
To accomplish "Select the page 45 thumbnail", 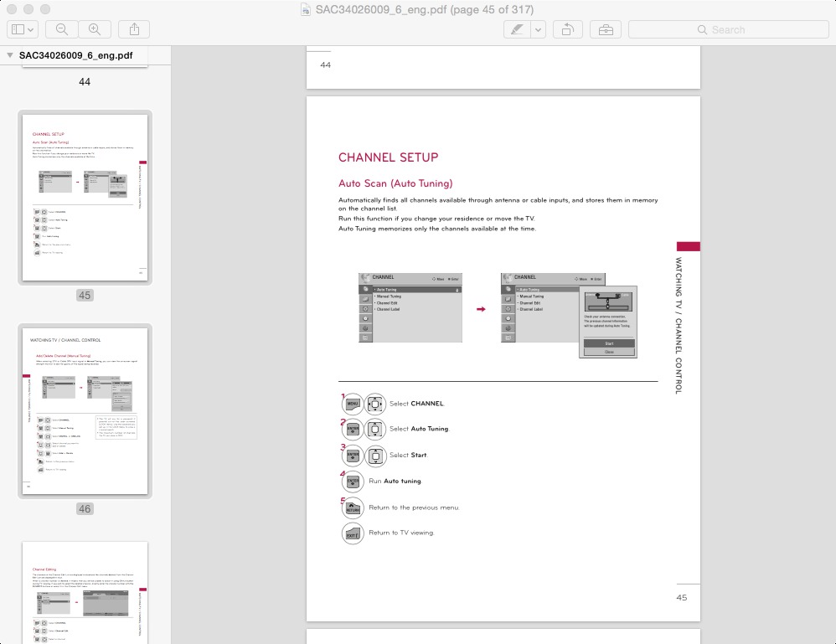I will point(85,198).
